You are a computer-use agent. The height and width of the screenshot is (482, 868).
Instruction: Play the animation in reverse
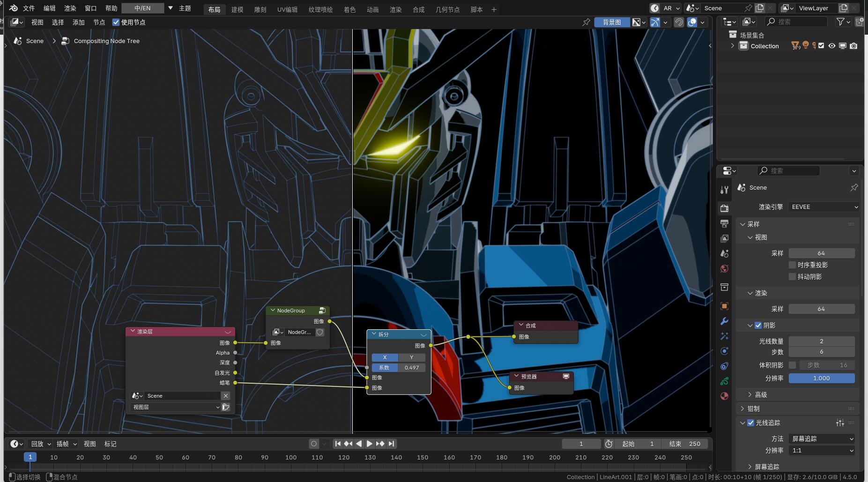tap(358, 444)
